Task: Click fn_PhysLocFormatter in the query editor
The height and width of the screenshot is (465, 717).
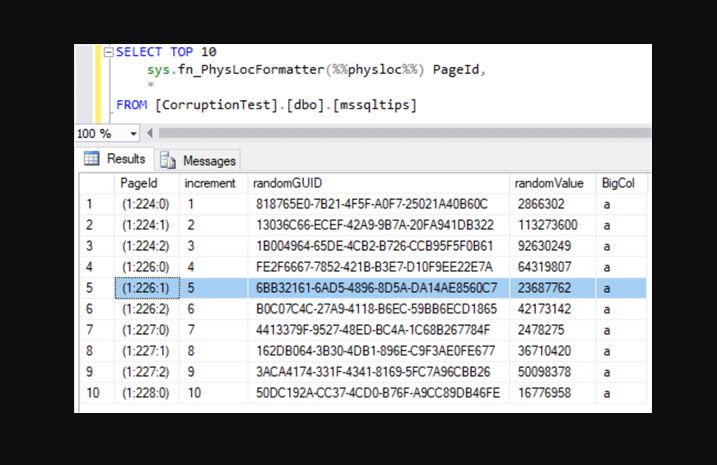Action: coord(251,69)
